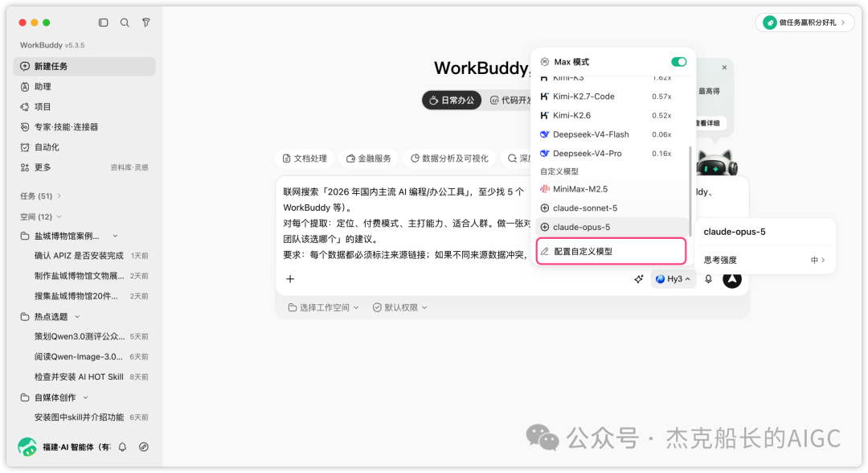Open the 选择工作空间 dropdown
The height and width of the screenshot is (473, 868).
324,308
